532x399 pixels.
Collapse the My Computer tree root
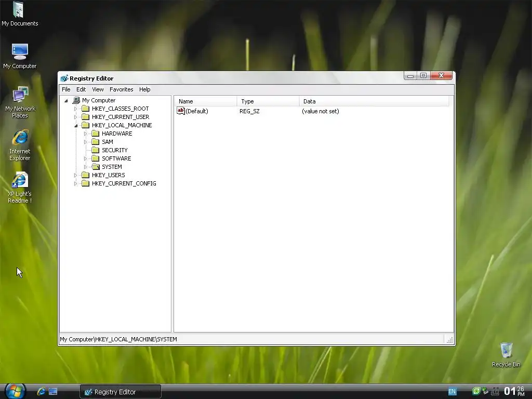coord(66,101)
